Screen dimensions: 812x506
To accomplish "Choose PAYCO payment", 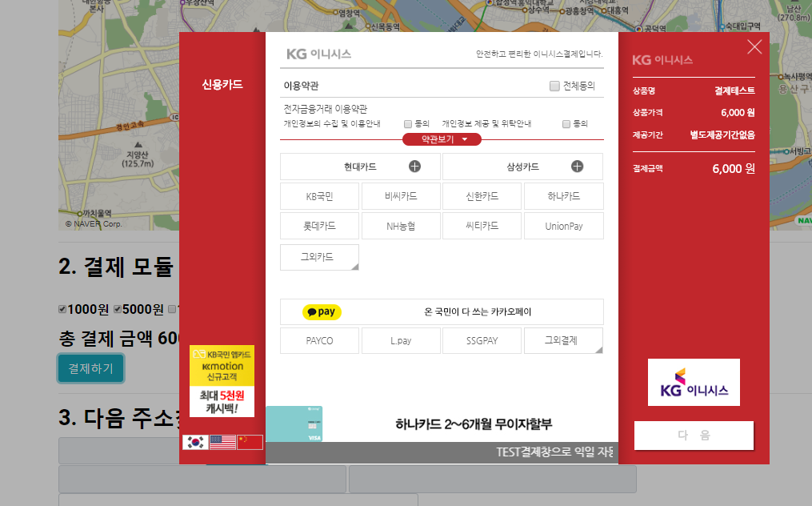I will tap(319, 340).
